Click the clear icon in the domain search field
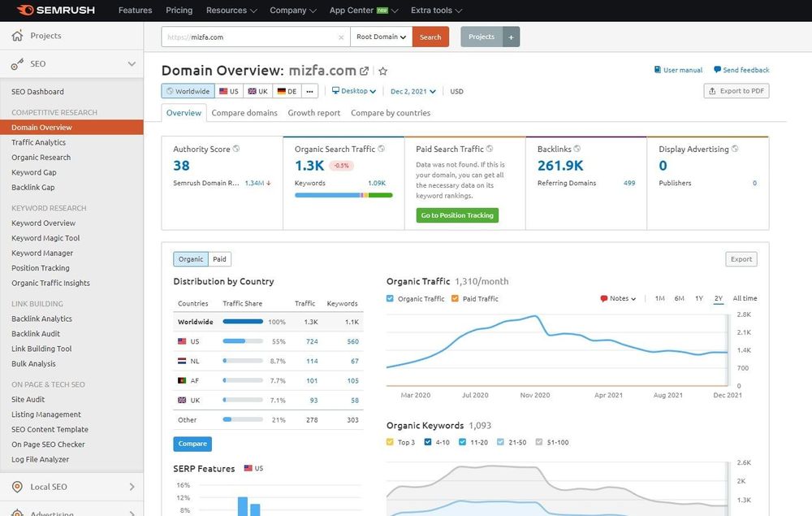The image size is (812, 516). 340,37
